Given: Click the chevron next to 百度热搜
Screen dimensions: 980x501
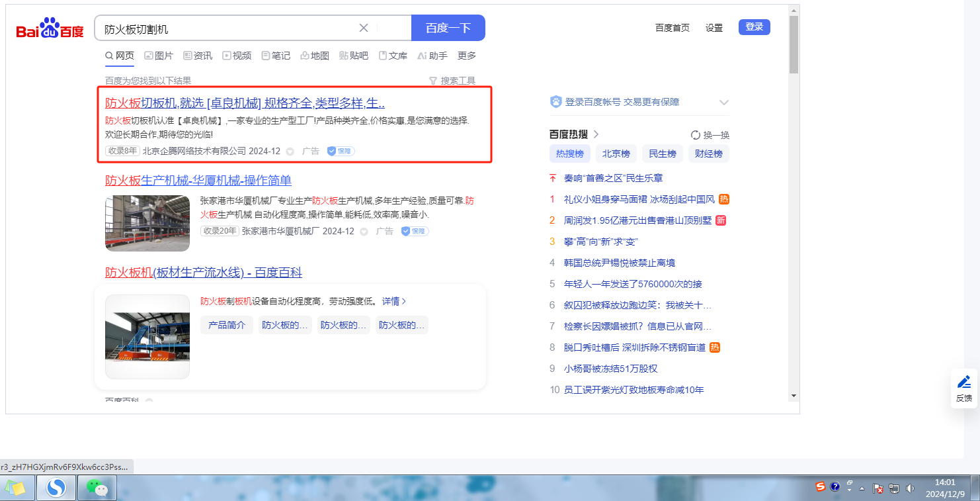Looking at the screenshot, I should (x=596, y=134).
